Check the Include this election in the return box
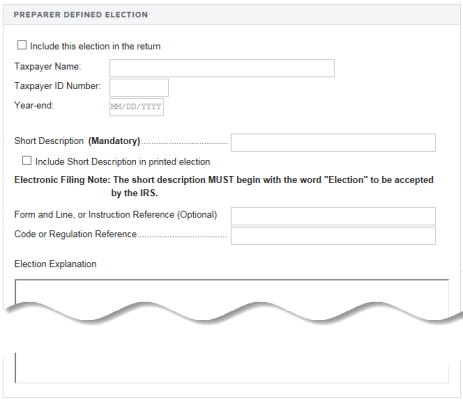463x400 pixels. [22, 45]
